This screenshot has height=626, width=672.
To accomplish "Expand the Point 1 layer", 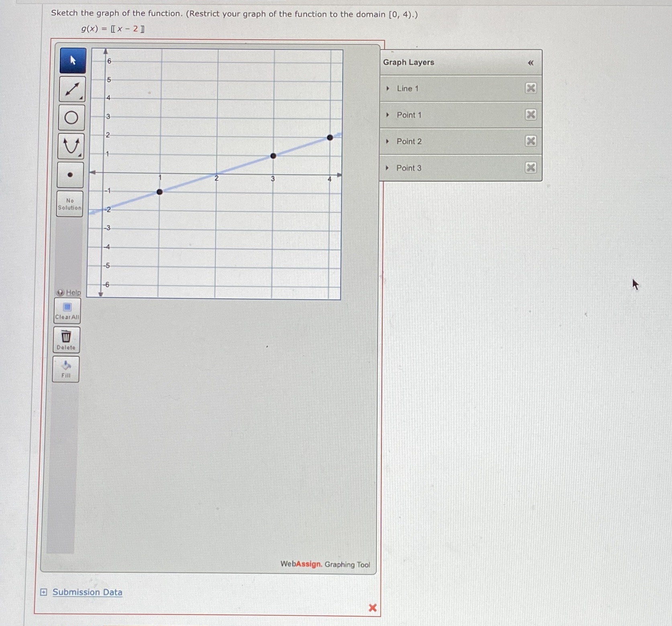I will pos(388,115).
